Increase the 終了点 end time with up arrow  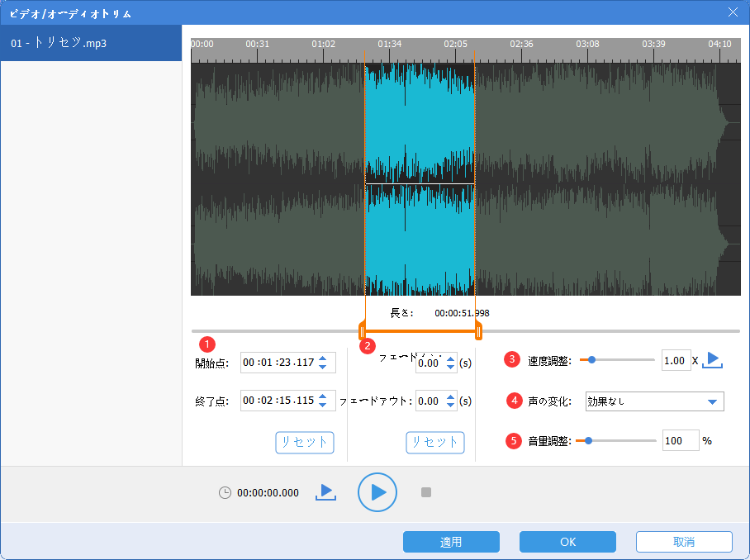tap(323, 396)
